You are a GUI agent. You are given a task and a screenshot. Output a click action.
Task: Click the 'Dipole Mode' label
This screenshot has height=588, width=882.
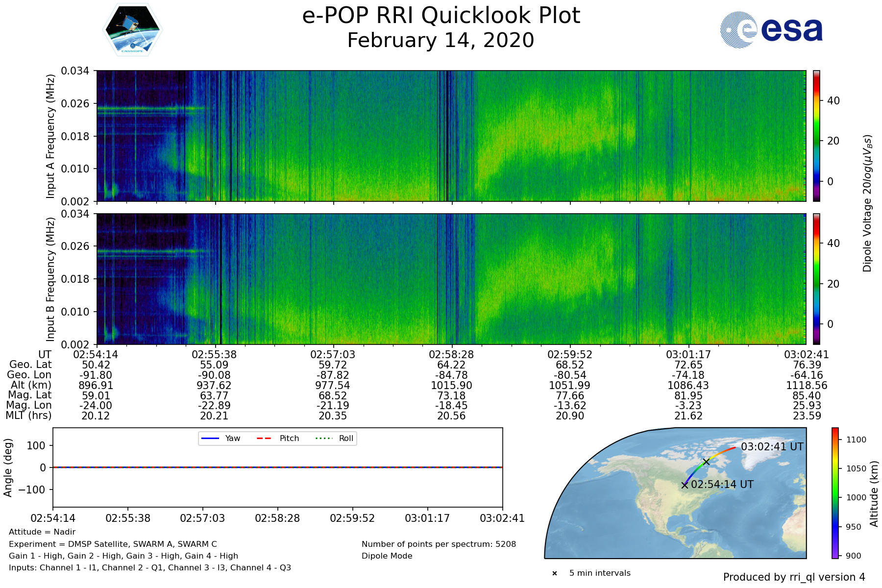tap(387, 556)
